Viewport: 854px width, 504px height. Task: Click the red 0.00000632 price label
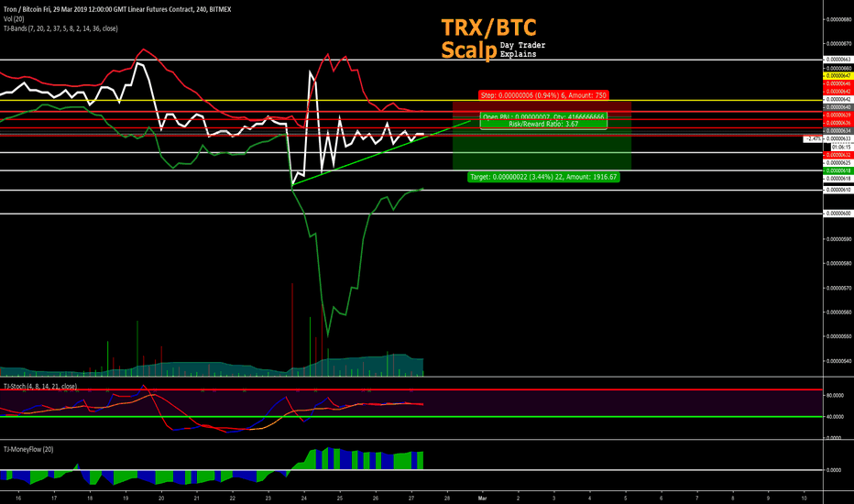(x=838, y=155)
